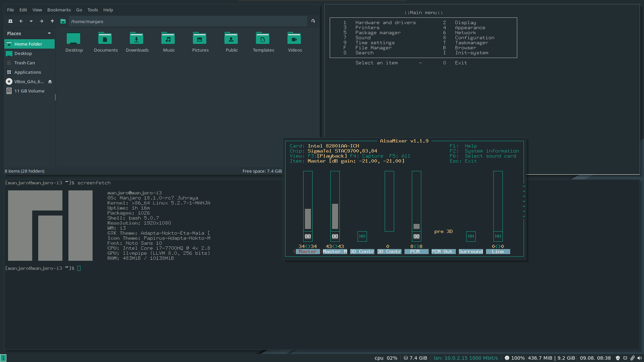Toggle mute box under PCM channel

[x=416, y=236]
